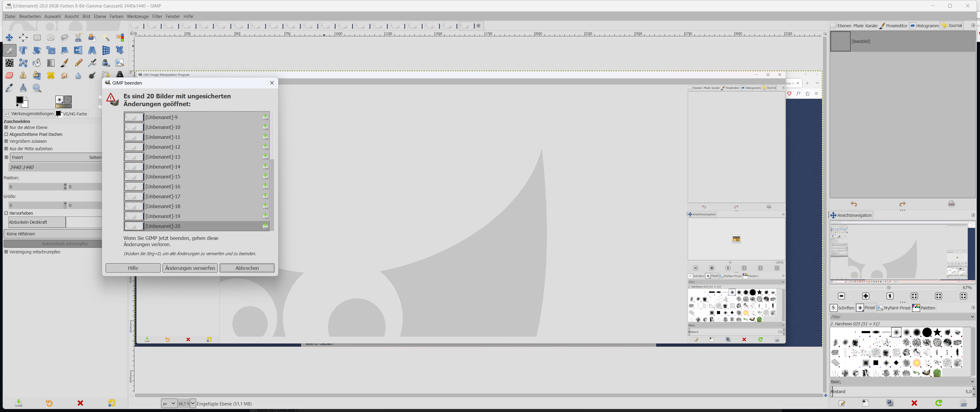Open the px unit dropdown
This screenshot has height=412, width=980.
click(169, 403)
